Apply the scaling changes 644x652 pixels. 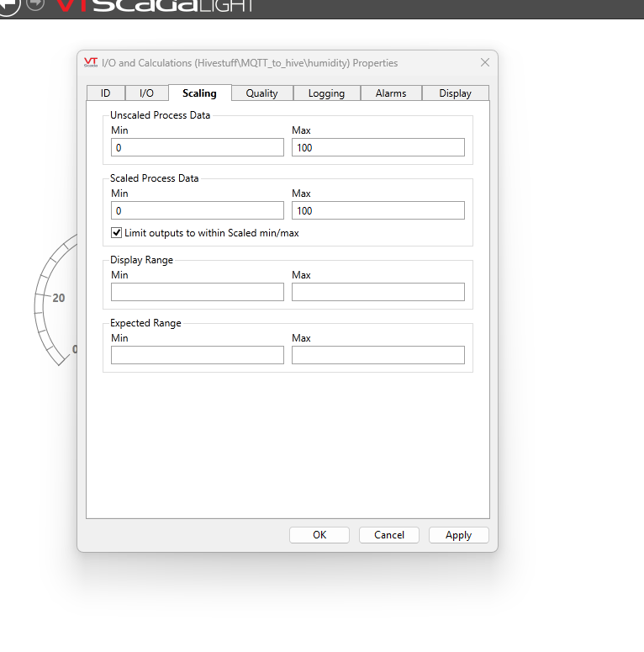(458, 535)
